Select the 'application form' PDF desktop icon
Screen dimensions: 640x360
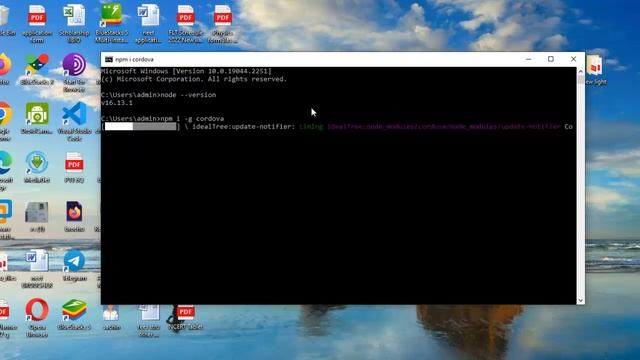pos(37,24)
